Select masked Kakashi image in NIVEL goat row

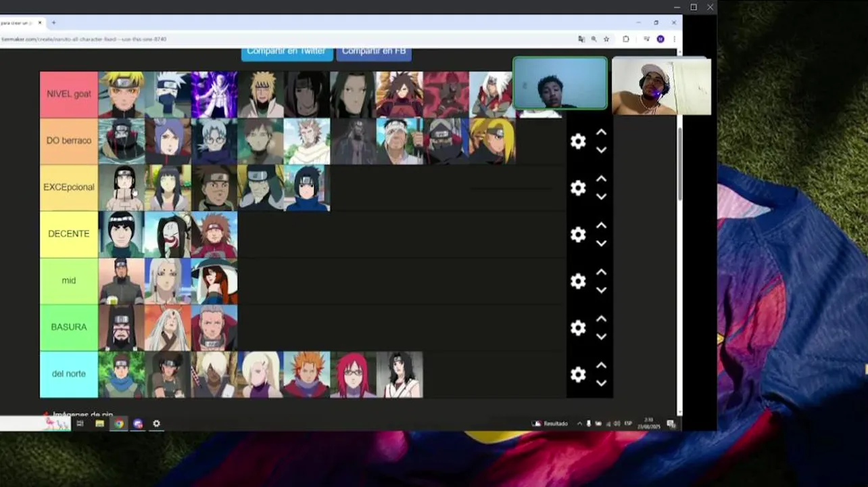click(x=168, y=95)
